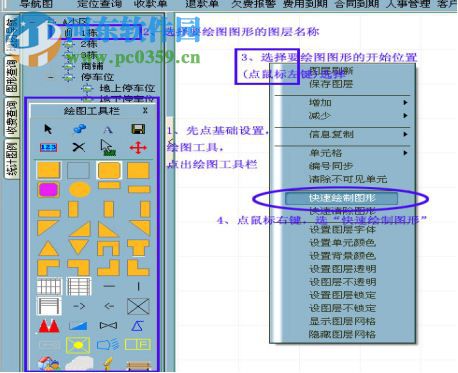This screenshot has height=373, width=458.
Task: Choose the magenta rounded rectangle shape
Action: pyautogui.click(x=49, y=190)
